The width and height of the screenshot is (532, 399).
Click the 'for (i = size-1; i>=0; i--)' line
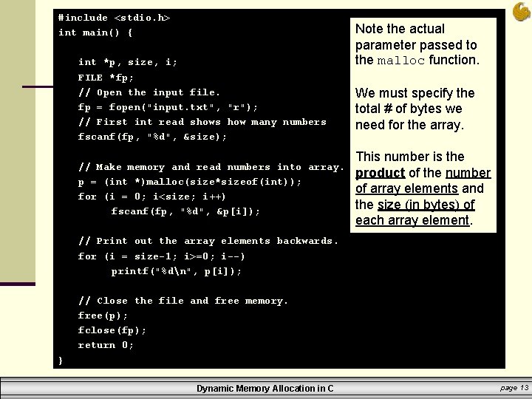tap(162, 256)
